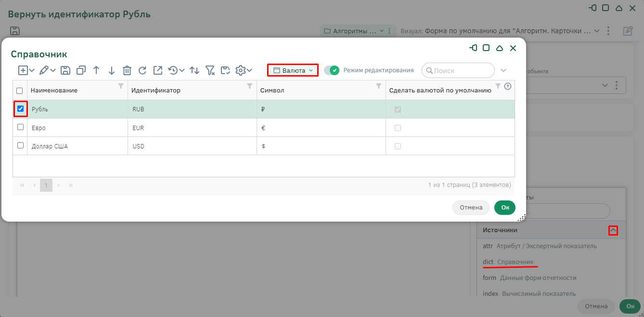Click the three-dots menu next to Визуал
This screenshot has height=317, width=644.
[x=609, y=31]
